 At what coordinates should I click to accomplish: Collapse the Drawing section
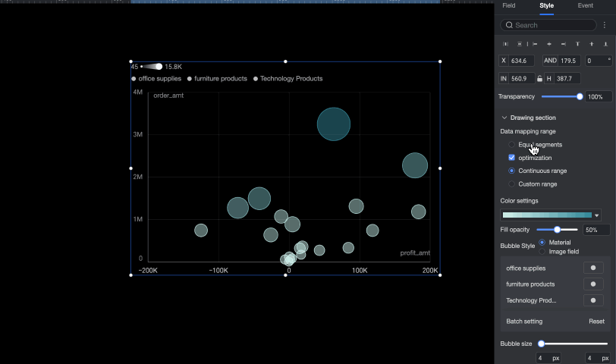(504, 118)
